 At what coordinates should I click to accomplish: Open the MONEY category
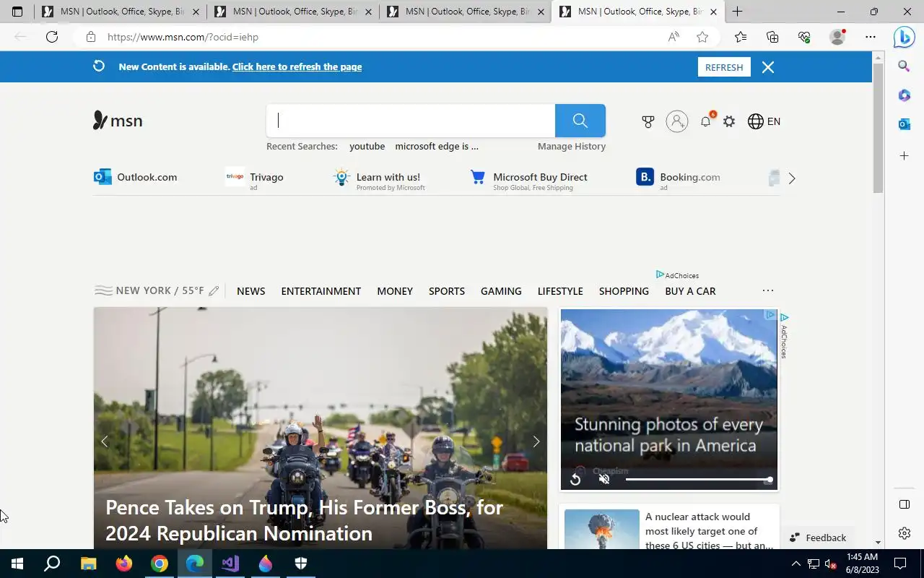(x=395, y=291)
